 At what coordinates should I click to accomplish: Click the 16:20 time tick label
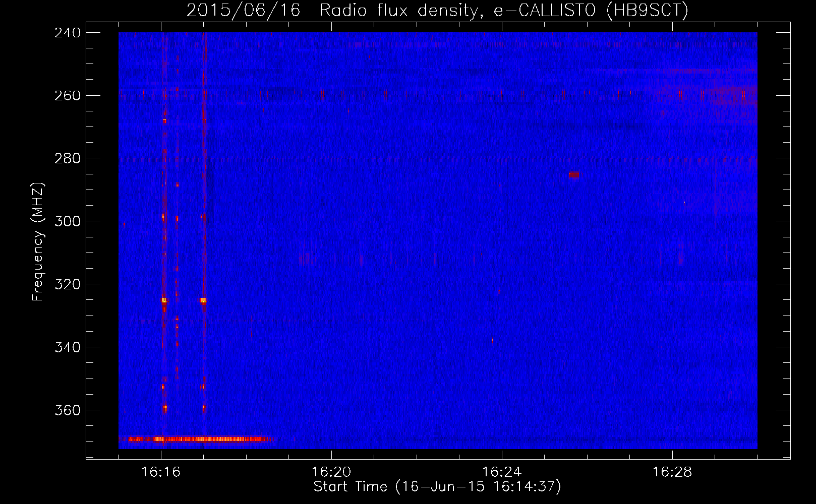click(332, 472)
